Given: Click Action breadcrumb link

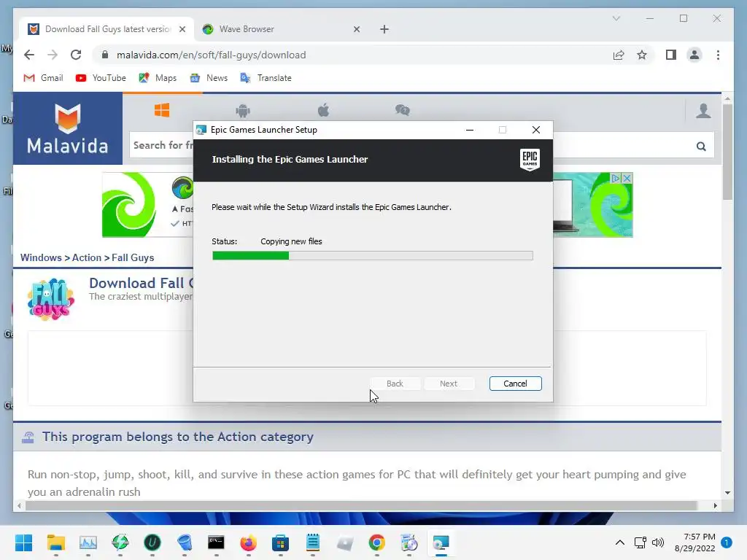Looking at the screenshot, I should (x=87, y=257).
